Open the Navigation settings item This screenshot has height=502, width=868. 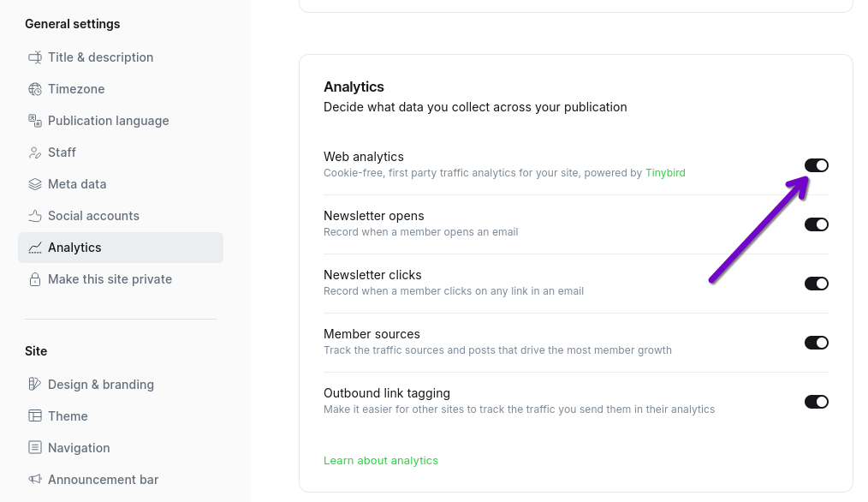tap(79, 448)
